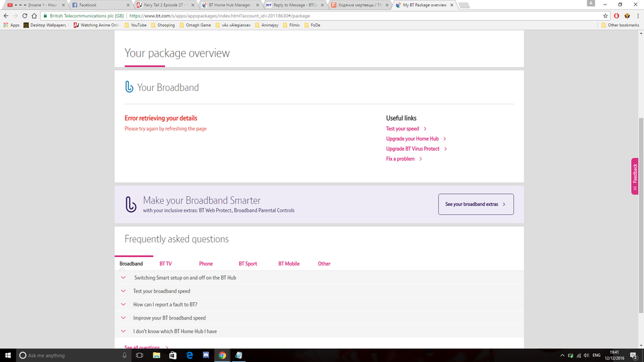Open Chrome three-dot menu
The height and width of the screenshot is (362, 644).
coord(638,15)
